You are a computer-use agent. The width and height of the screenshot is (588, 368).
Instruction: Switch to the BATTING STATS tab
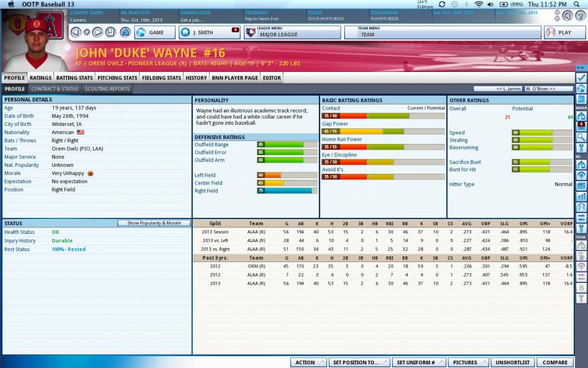point(74,78)
